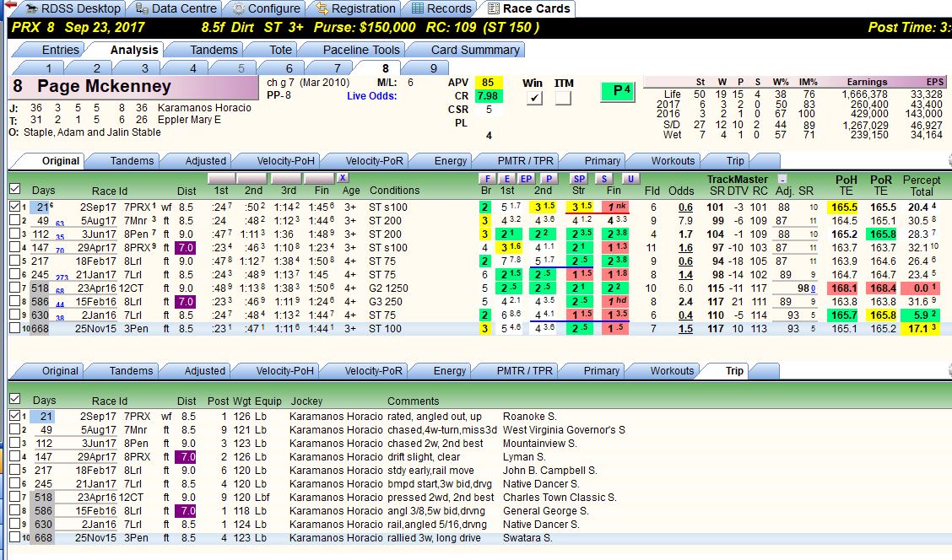Open Primary tab in lower panel

[601, 371]
